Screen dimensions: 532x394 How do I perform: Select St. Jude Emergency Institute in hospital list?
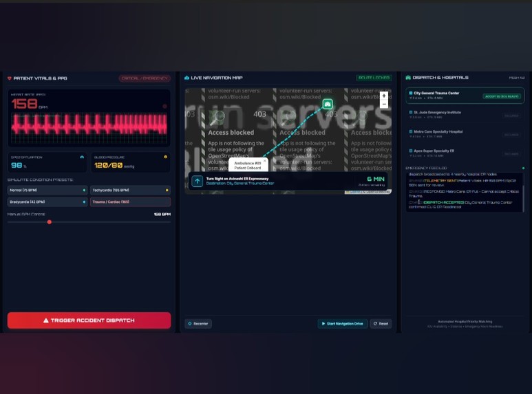(x=465, y=115)
